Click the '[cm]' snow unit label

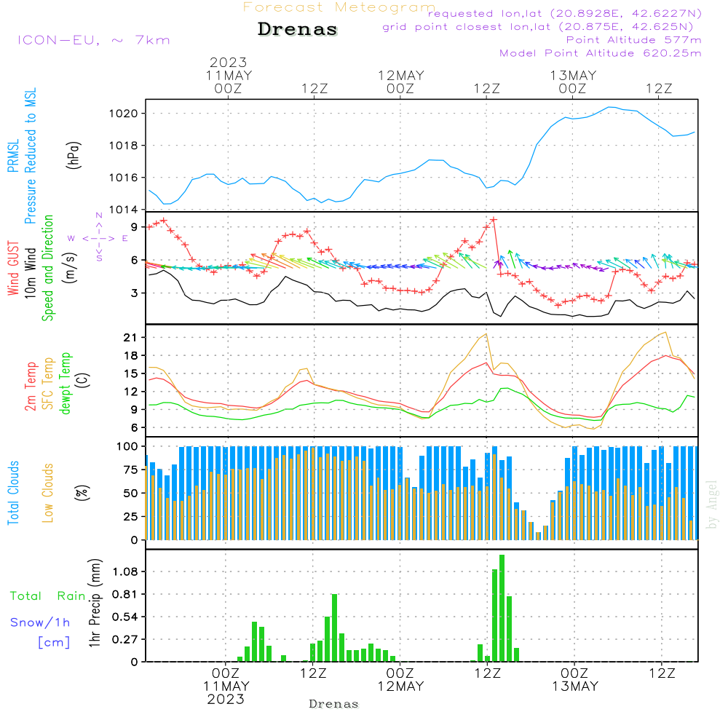click(x=54, y=642)
